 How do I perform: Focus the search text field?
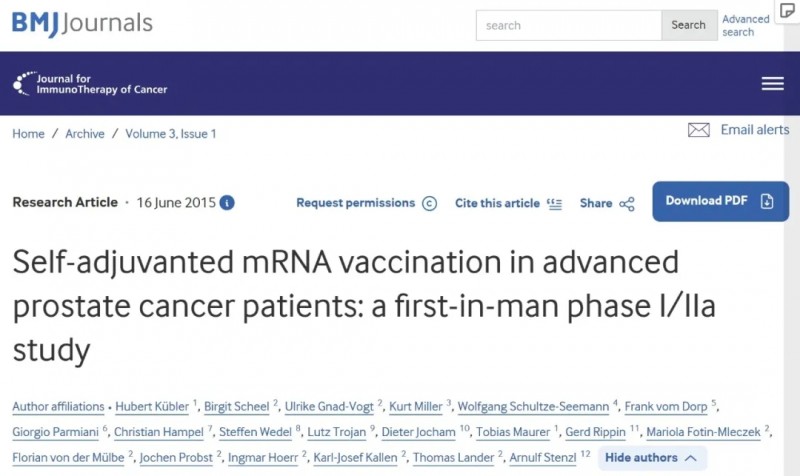(568, 25)
